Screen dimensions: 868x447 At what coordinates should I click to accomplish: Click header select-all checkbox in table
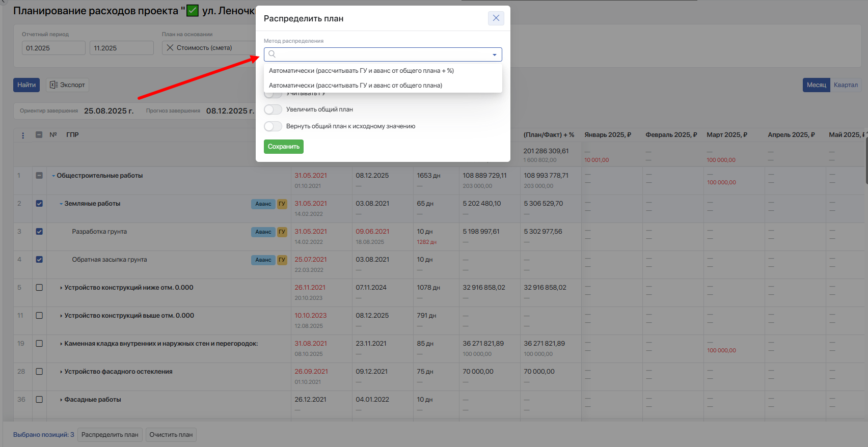click(39, 135)
